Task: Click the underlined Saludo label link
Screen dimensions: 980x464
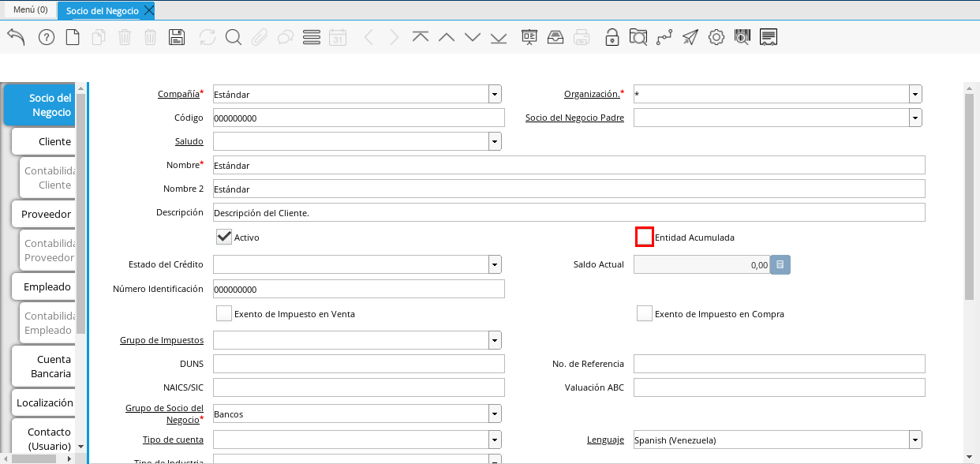Action: tap(189, 141)
